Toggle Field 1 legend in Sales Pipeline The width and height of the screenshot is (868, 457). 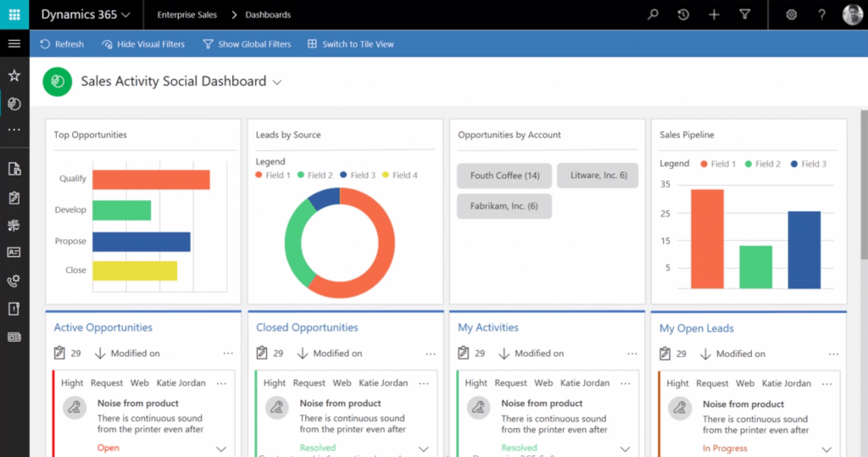718,164
